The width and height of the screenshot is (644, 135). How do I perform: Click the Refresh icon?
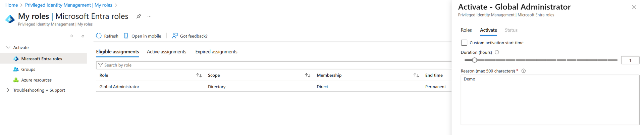point(99,36)
